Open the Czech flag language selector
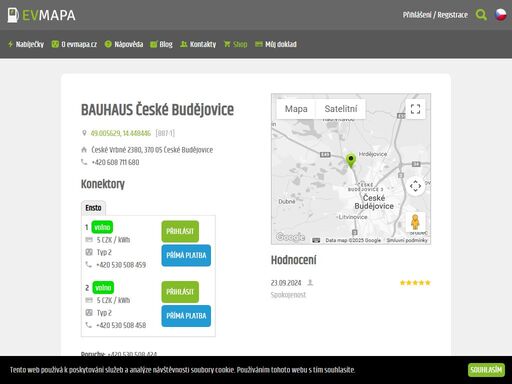 (x=501, y=15)
